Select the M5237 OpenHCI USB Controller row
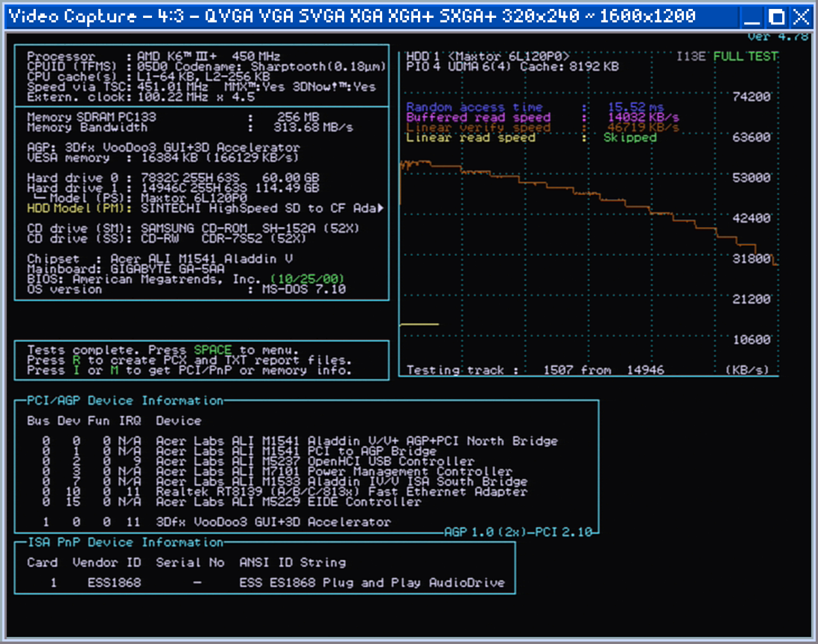This screenshot has width=818, height=644. coord(258,462)
